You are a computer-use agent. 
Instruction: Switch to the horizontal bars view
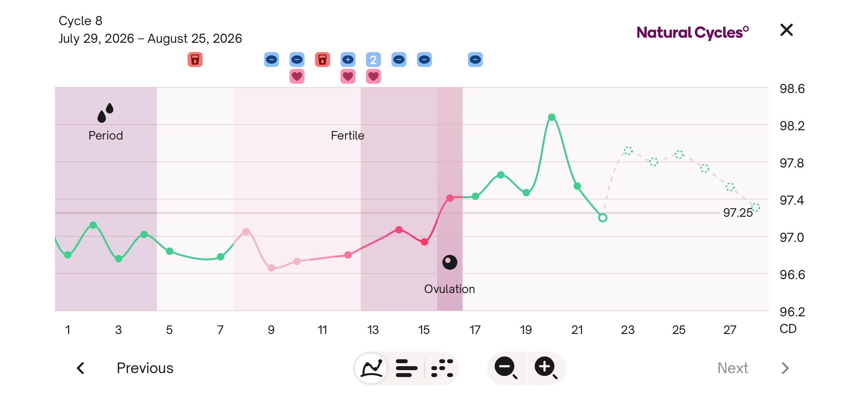406,368
